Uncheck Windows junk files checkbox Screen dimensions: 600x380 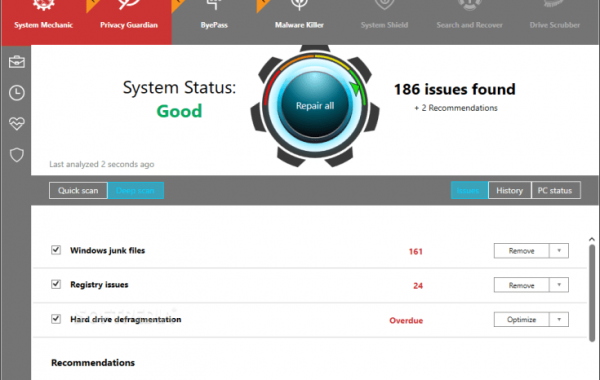pos(56,250)
